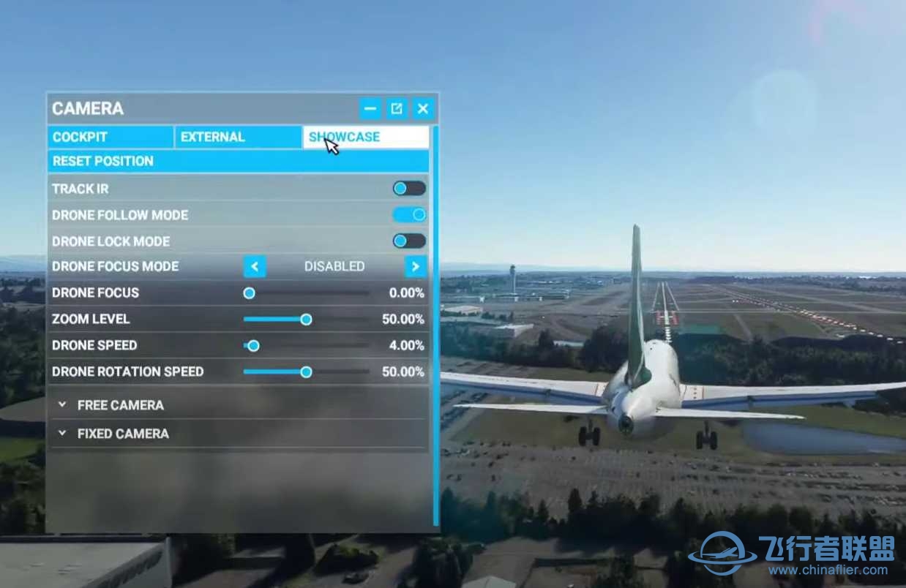
Task: Click the Camera panel vertical scrollbar
Action: [436, 325]
